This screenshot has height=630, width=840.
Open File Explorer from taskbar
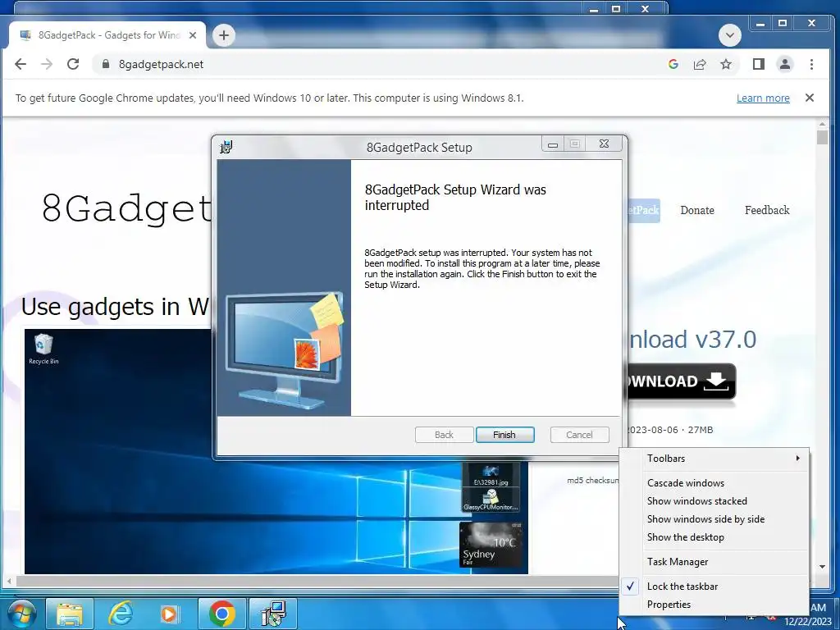tap(70, 614)
